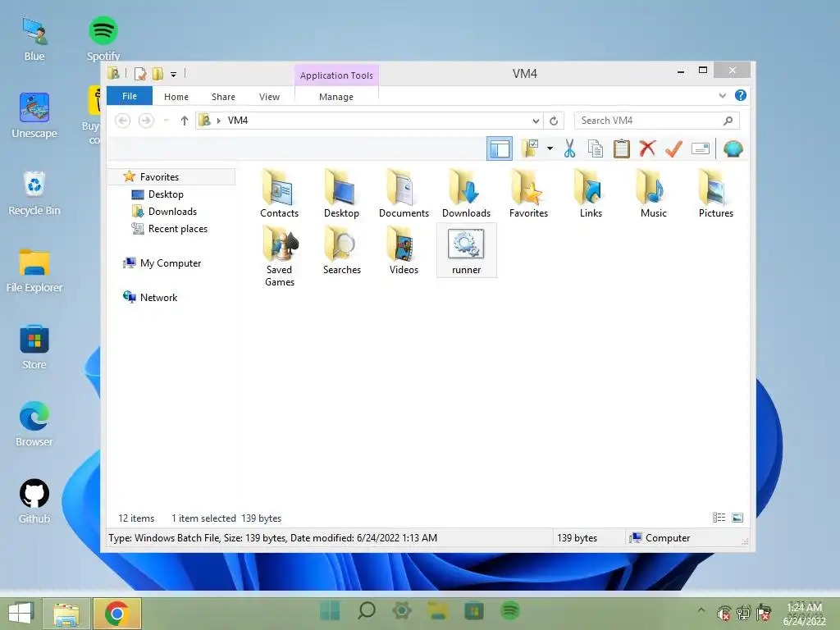This screenshot has height=630, width=840.
Task: Open the File tab
Action: tap(129, 96)
